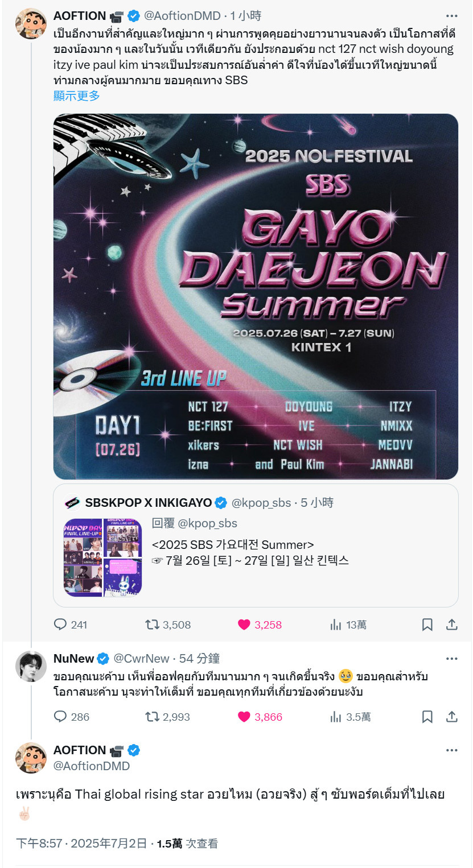The width and height of the screenshot is (473, 868).
Task: Unlike the tweet with 3,258 likes
Action: click(260, 625)
